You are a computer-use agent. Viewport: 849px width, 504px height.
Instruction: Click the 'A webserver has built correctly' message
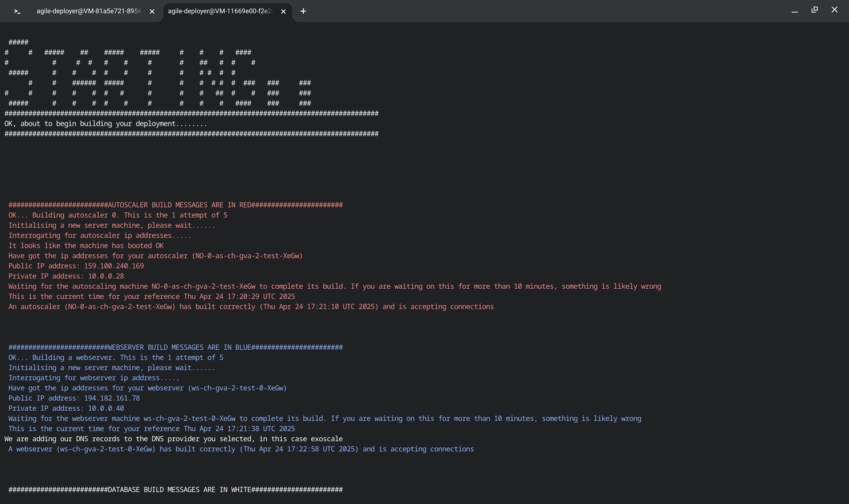241,449
